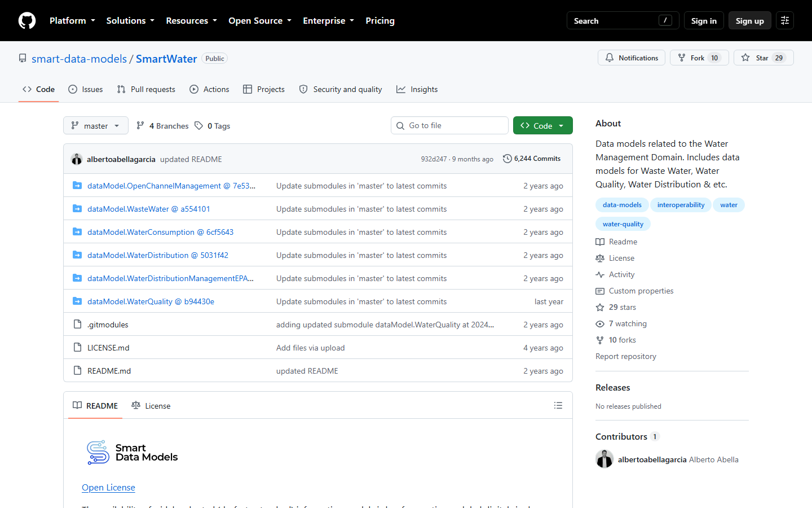Expand the Enterprise menu

328,21
